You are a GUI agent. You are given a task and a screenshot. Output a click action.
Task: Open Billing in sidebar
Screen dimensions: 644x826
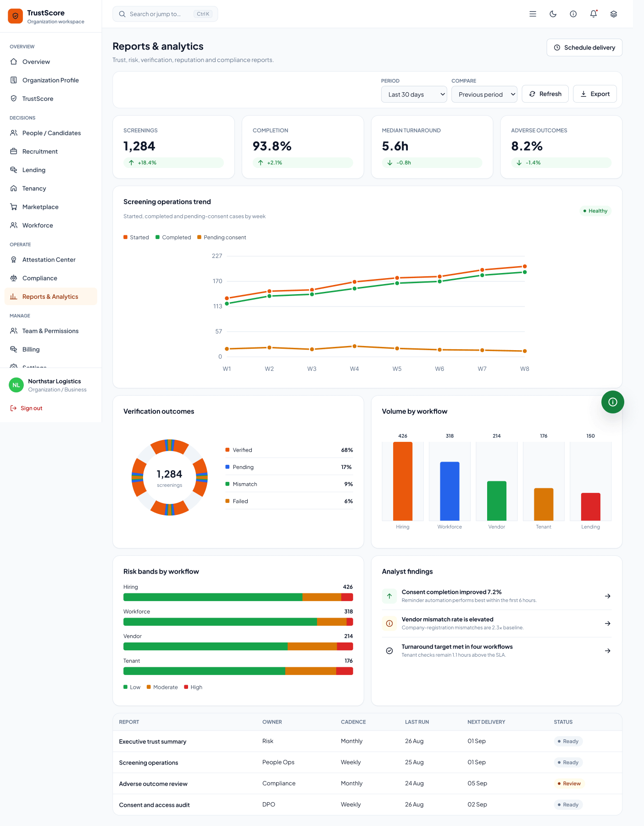[51, 350]
